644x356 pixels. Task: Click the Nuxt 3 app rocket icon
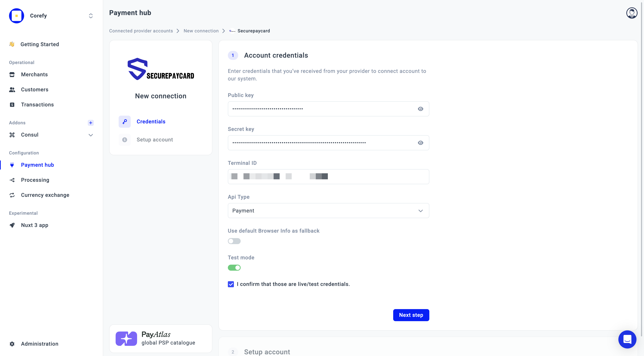click(x=12, y=225)
